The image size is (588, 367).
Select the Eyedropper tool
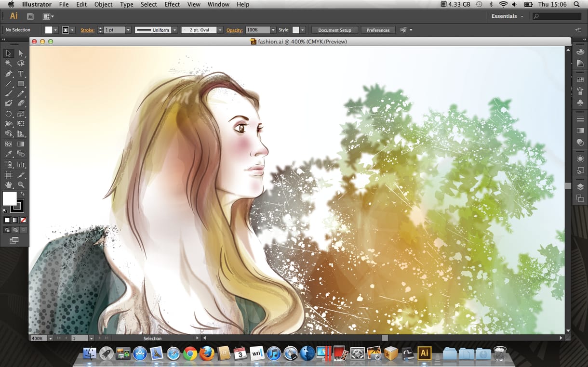[9, 154]
